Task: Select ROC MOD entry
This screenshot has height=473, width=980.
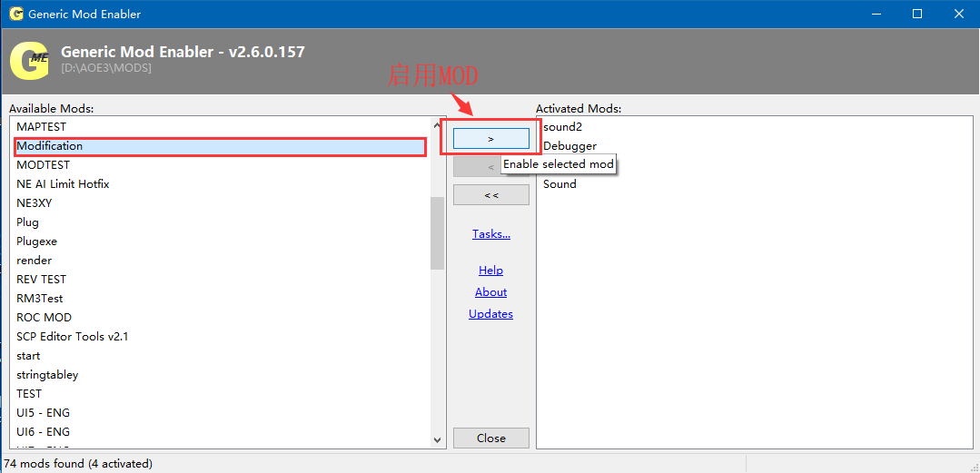Action: (x=220, y=318)
